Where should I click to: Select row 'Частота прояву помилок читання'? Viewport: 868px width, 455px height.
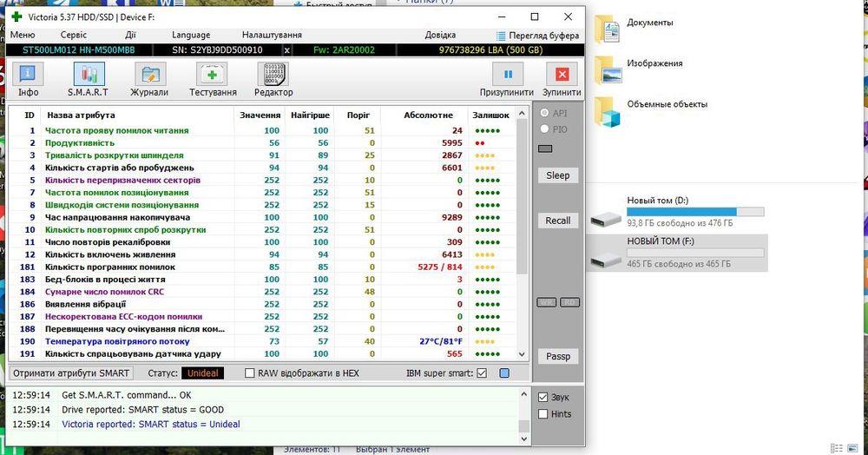pyautogui.click(x=261, y=130)
